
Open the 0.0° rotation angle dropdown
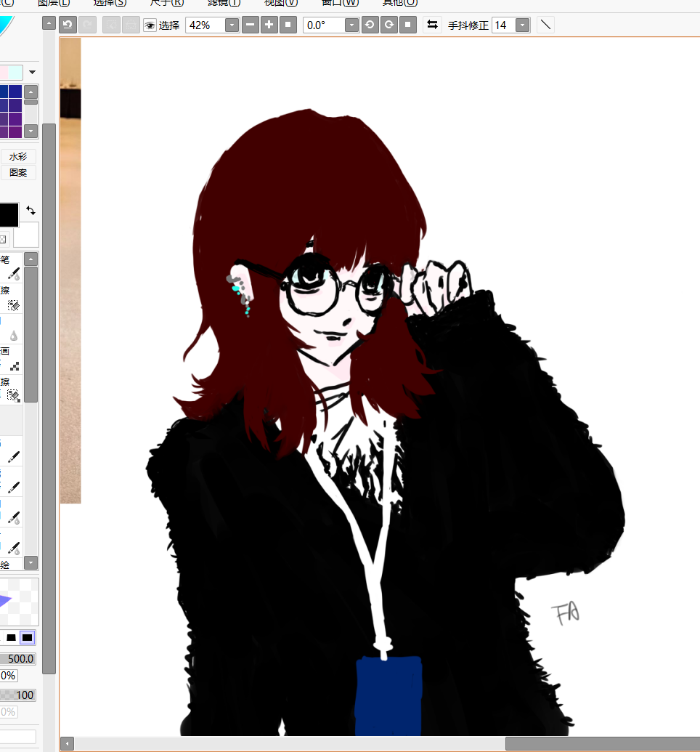click(351, 25)
